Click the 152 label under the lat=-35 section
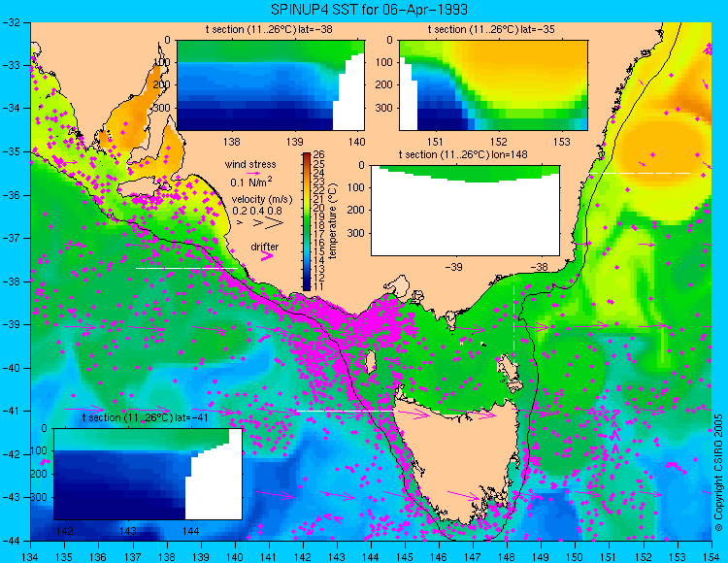The width and height of the screenshot is (728, 563). tap(499, 141)
